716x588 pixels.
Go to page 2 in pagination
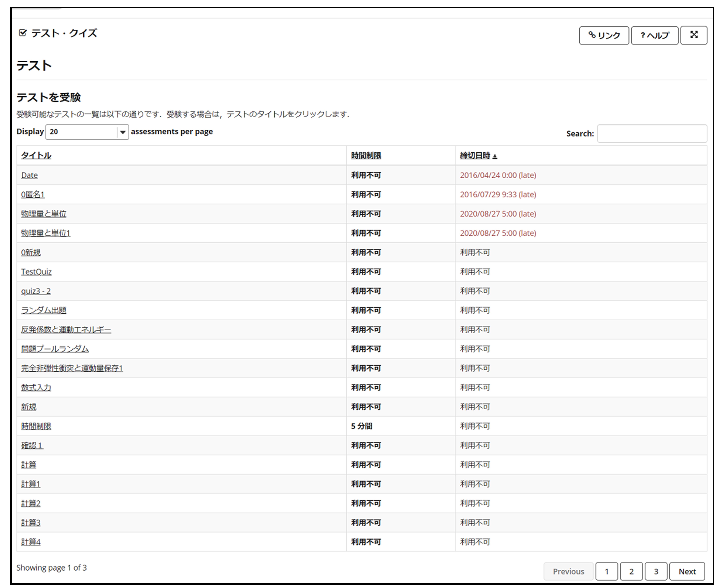point(631,571)
